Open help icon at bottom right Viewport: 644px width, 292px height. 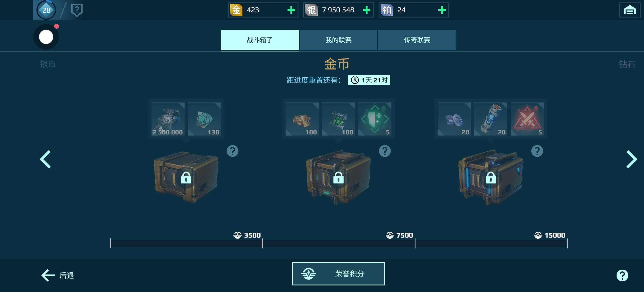coord(622,275)
